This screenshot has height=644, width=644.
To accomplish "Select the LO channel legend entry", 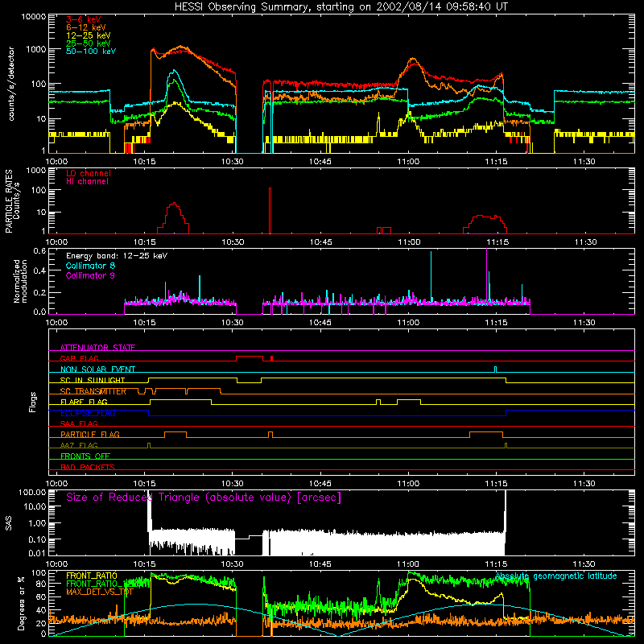I will [x=89, y=173].
